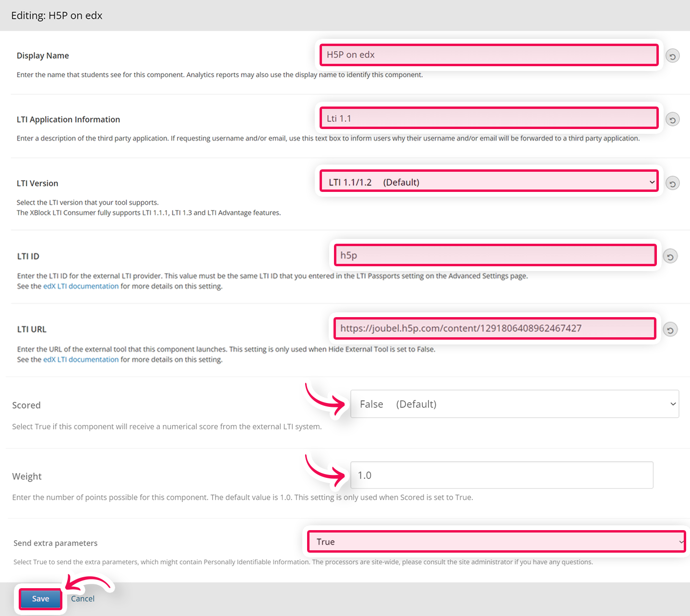
Task: Click the 'LTI ID' label
Action: [28, 256]
